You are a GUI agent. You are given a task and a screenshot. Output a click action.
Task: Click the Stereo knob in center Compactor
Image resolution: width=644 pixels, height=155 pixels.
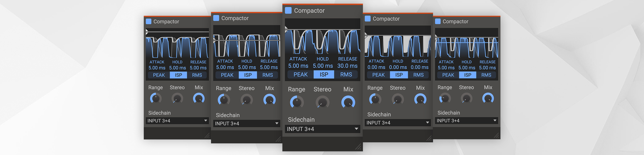(323, 102)
